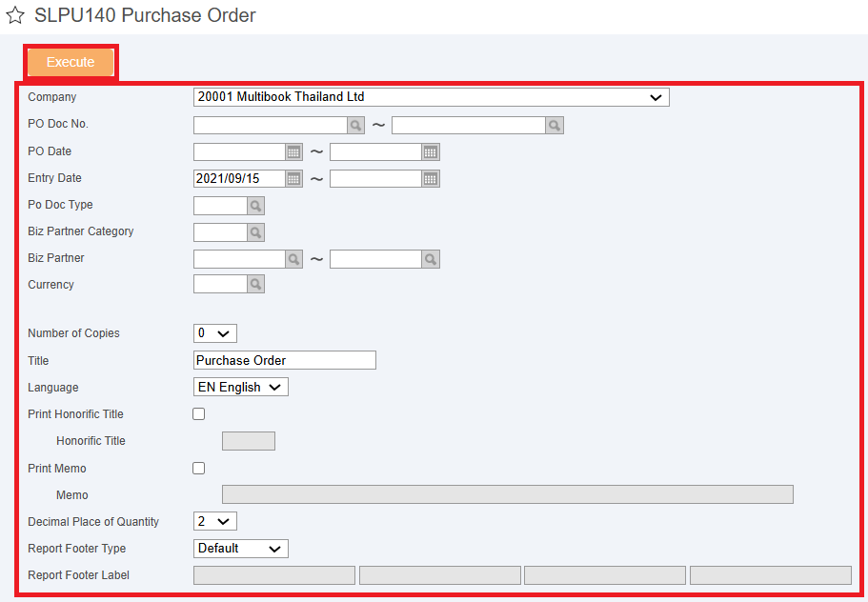
Task: Open lookup for PO Doc No. end field
Action: tap(555, 125)
